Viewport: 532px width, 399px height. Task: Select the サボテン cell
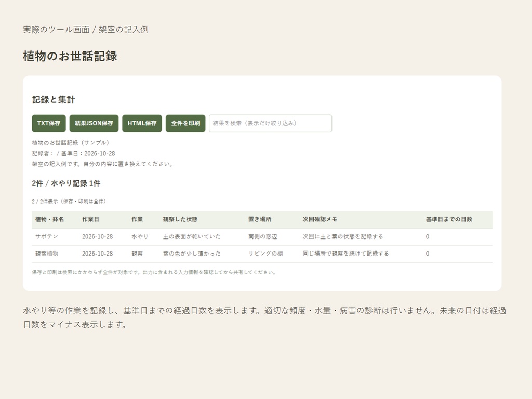[x=46, y=236]
